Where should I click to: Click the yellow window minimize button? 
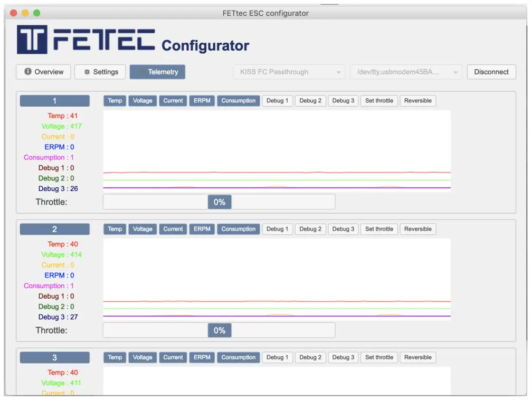tap(25, 13)
